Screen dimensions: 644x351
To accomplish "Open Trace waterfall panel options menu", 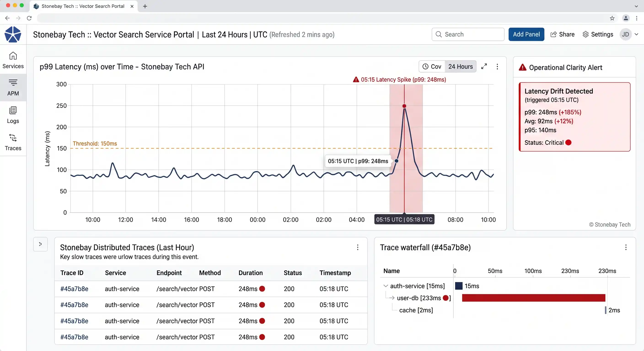I will pos(626,247).
